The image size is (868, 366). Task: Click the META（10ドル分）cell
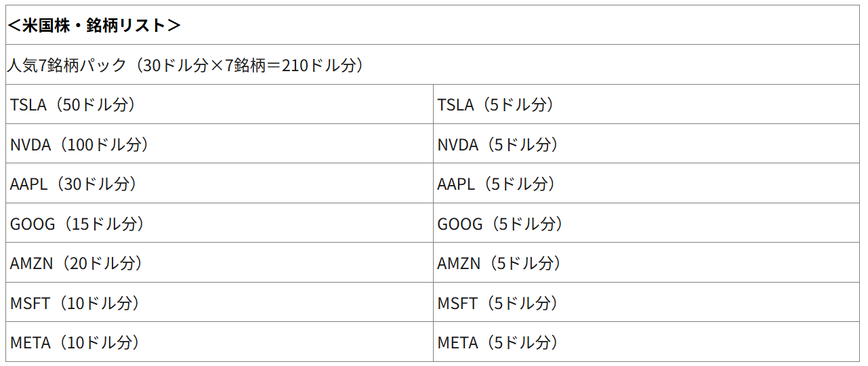(x=75, y=343)
